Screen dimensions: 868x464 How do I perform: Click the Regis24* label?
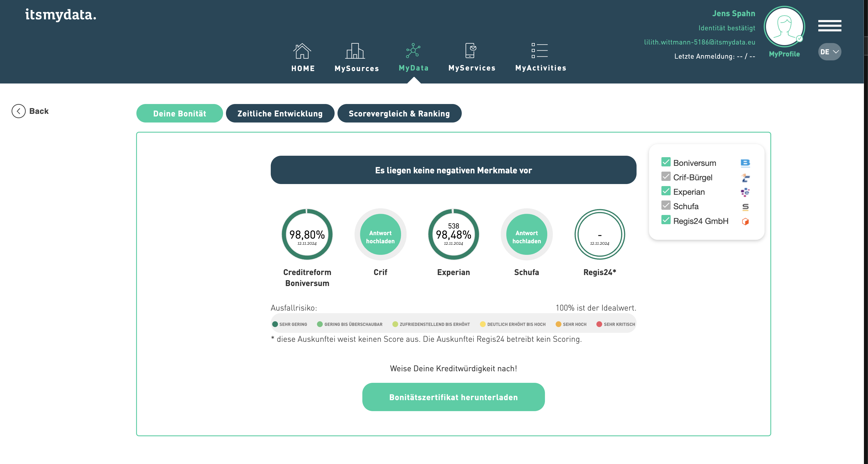point(600,272)
